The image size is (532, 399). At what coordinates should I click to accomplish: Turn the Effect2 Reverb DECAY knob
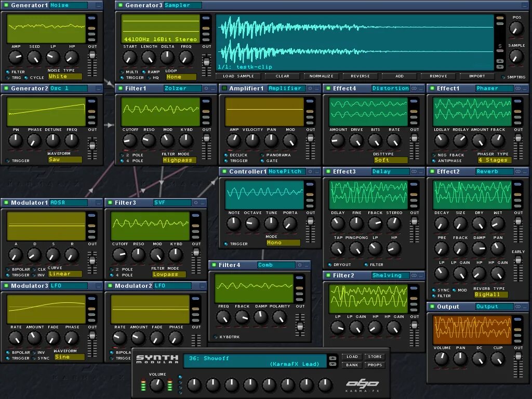click(441, 223)
